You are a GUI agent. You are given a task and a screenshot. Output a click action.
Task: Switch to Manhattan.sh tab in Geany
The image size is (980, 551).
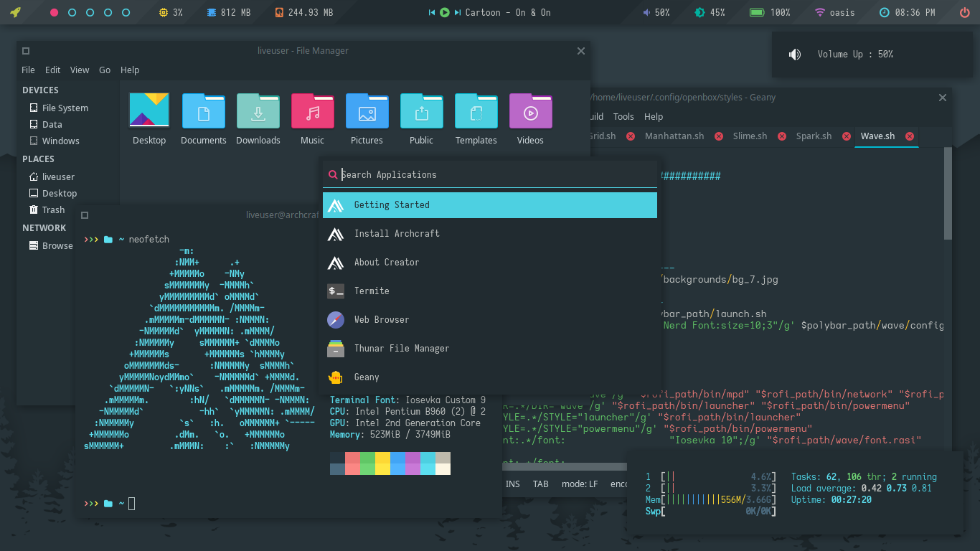click(x=674, y=136)
